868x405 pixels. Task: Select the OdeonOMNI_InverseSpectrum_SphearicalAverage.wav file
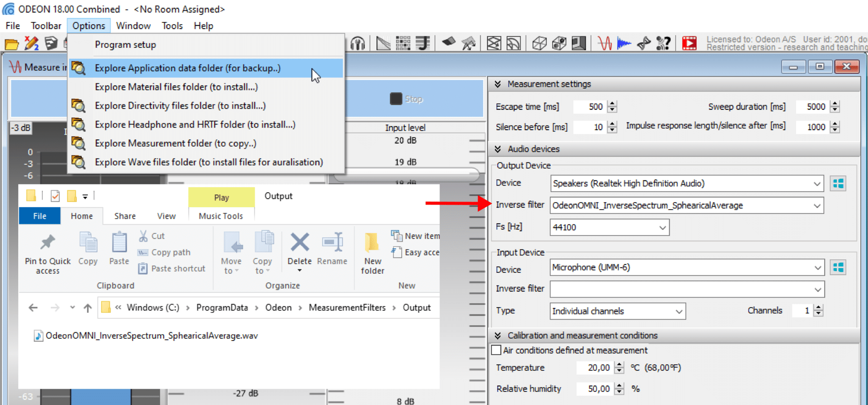click(151, 336)
